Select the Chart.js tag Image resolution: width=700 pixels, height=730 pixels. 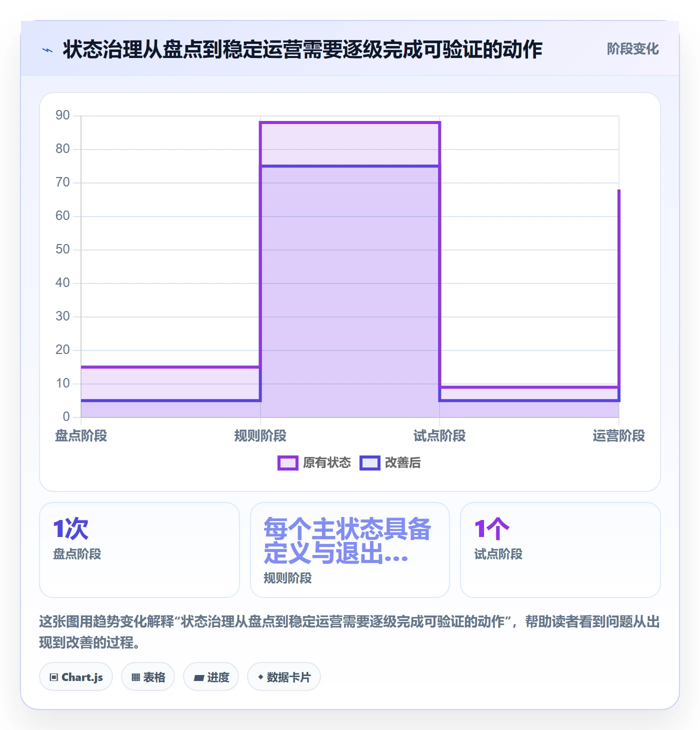(x=76, y=677)
